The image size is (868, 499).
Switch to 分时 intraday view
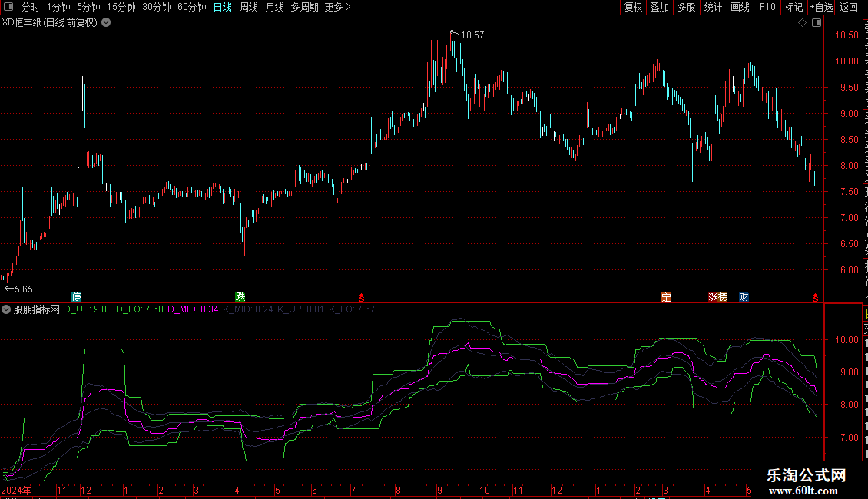tap(31, 7)
